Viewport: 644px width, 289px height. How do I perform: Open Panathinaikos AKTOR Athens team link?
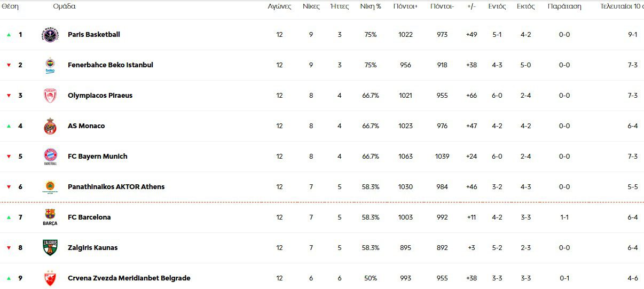tap(116, 187)
